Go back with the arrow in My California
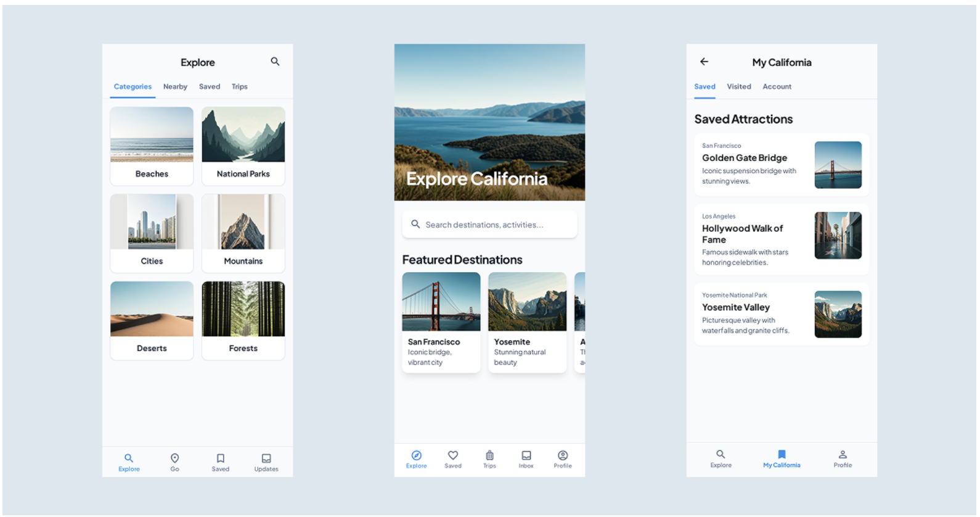Image resolution: width=980 pixels, height=517 pixels. (x=704, y=62)
